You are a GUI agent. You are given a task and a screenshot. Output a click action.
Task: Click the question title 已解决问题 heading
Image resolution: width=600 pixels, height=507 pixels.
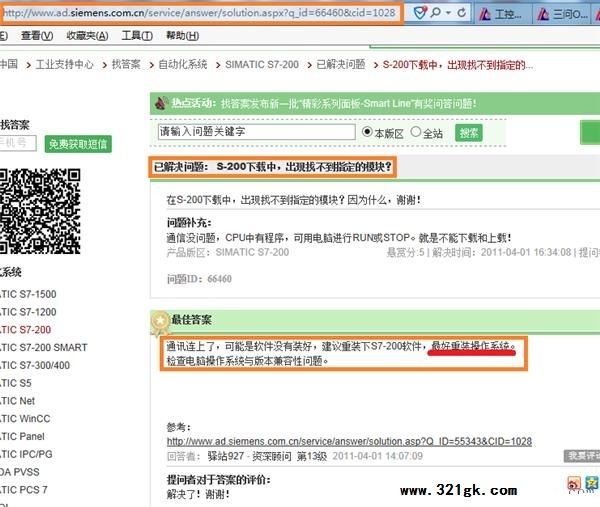coord(272,167)
